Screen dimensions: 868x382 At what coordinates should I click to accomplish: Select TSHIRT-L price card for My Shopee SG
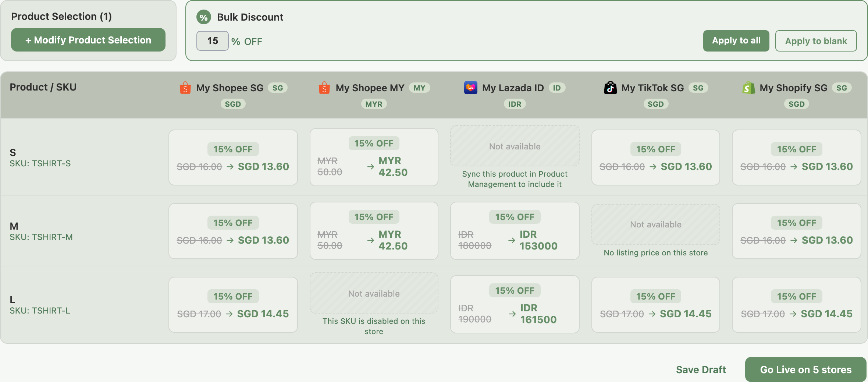[x=233, y=305]
